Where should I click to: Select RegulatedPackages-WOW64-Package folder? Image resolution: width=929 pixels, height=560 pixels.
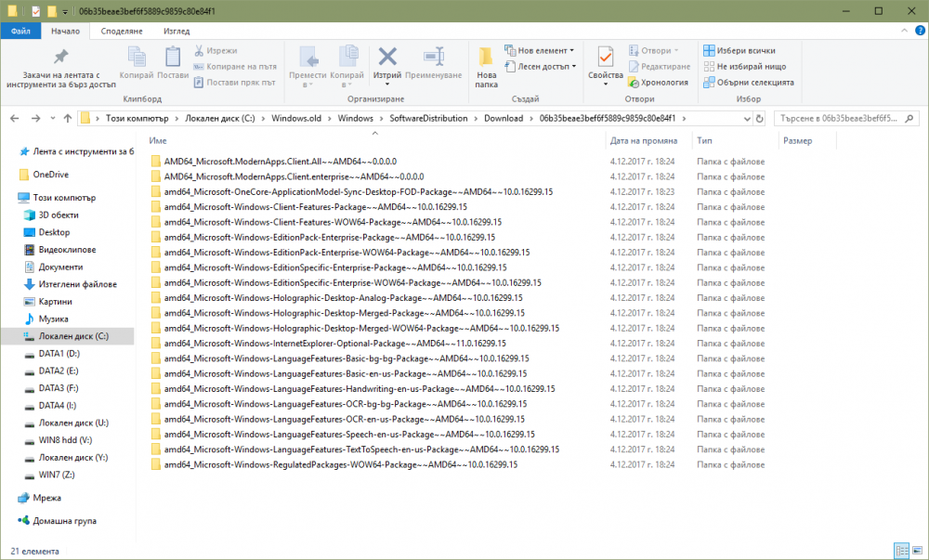pyautogui.click(x=341, y=464)
